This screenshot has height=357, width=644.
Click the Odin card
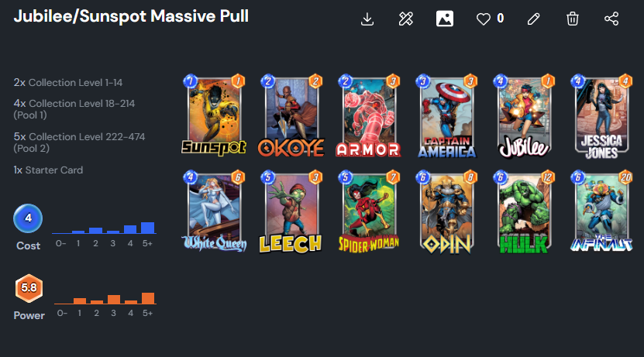[446, 211]
